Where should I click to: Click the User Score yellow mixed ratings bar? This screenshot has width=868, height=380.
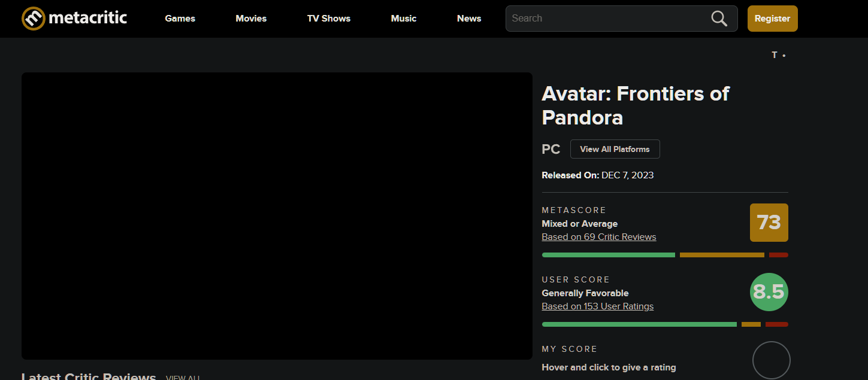751,324
